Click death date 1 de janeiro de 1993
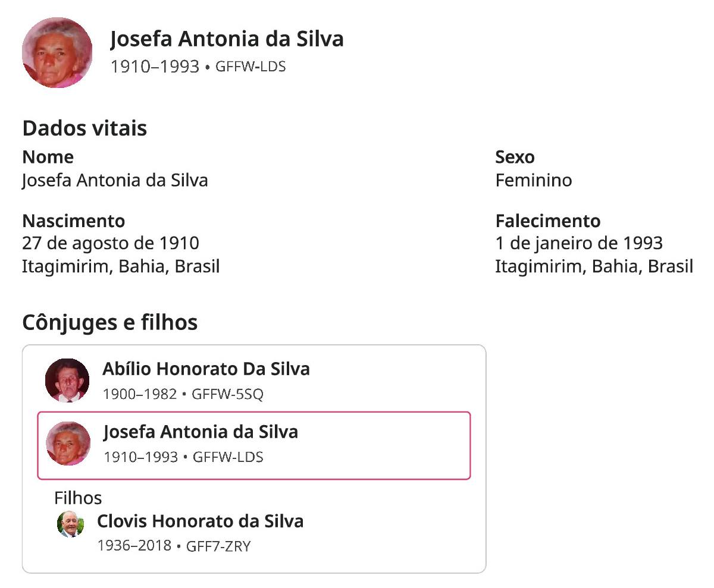The image size is (714, 588). [578, 243]
